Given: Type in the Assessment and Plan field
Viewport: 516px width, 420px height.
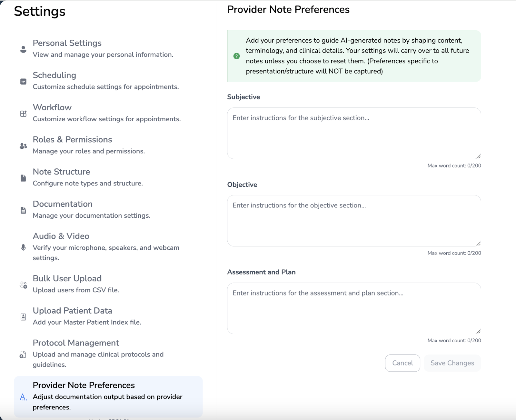Looking at the screenshot, I should [x=354, y=308].
